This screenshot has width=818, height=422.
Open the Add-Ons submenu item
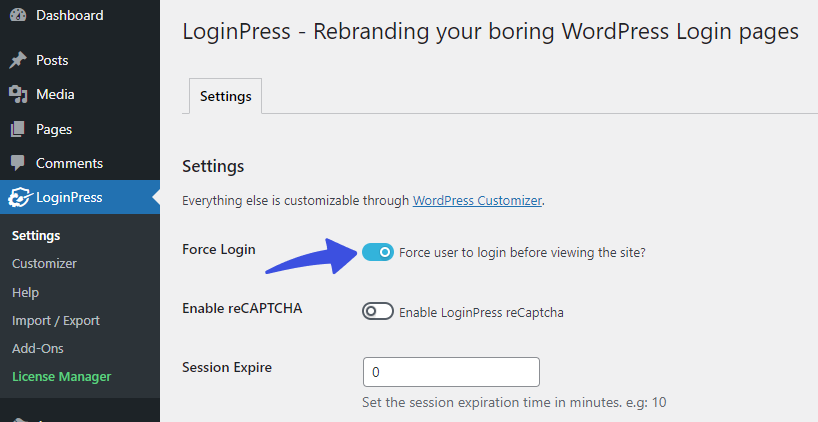38,348
